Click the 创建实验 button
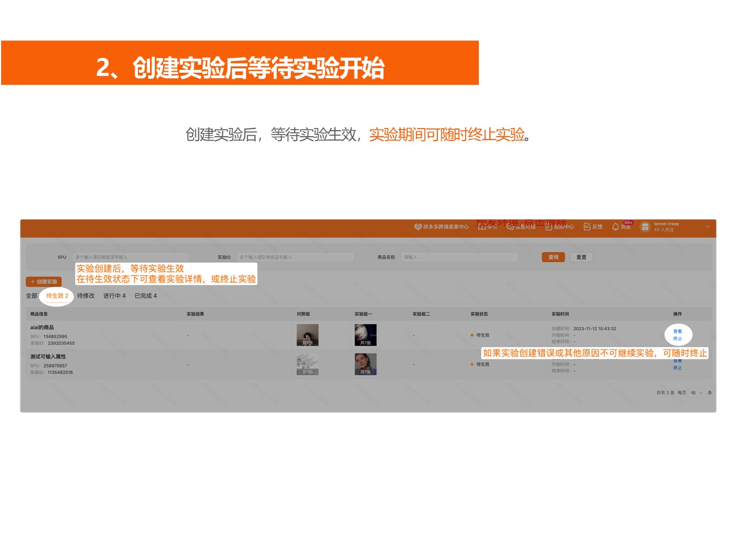The image size is (747, 560). tap(44, 282)
